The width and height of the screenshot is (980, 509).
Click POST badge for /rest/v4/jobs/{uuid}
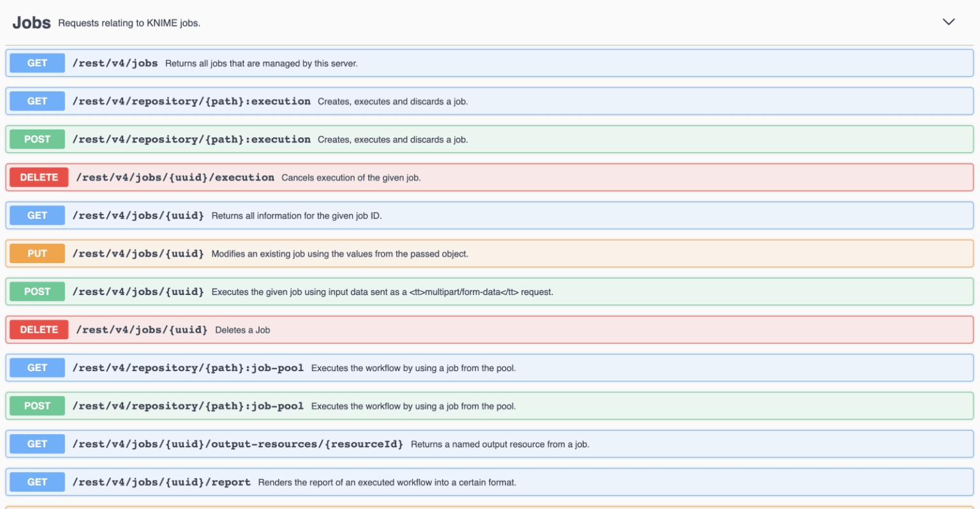[37, 291]
